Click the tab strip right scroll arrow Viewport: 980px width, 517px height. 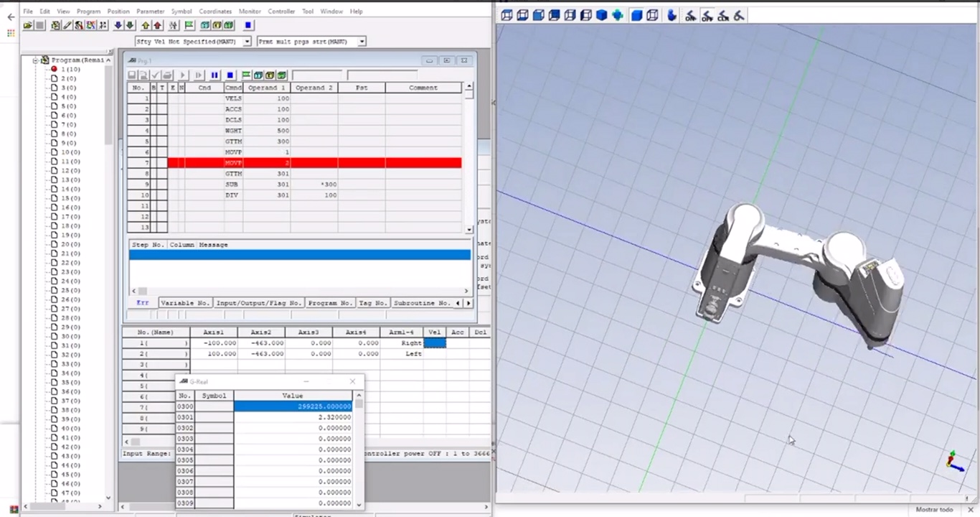coord(468,303)
